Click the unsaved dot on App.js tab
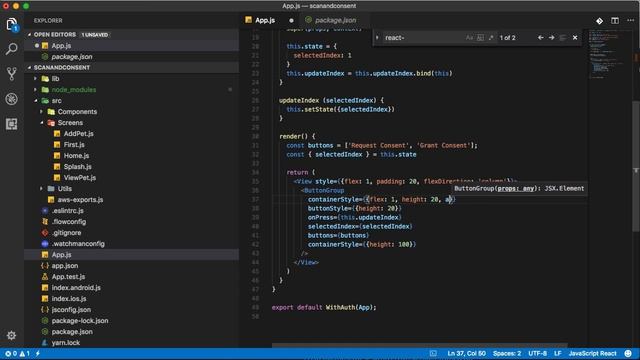 point(291,20)
